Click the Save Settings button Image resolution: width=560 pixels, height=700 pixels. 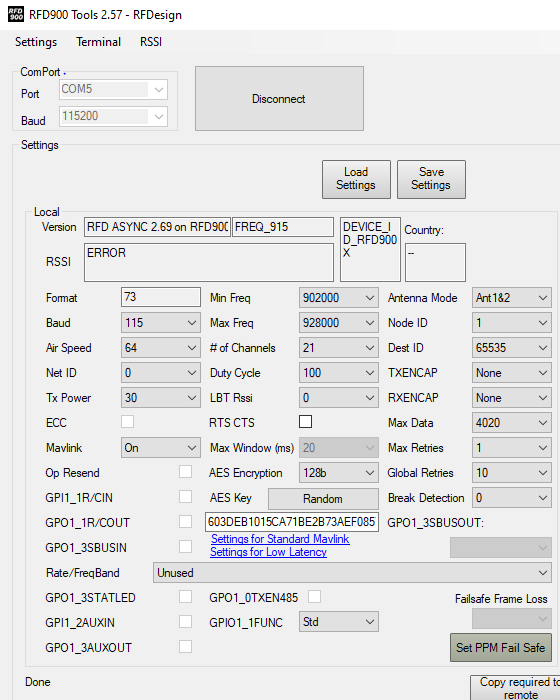431,179
